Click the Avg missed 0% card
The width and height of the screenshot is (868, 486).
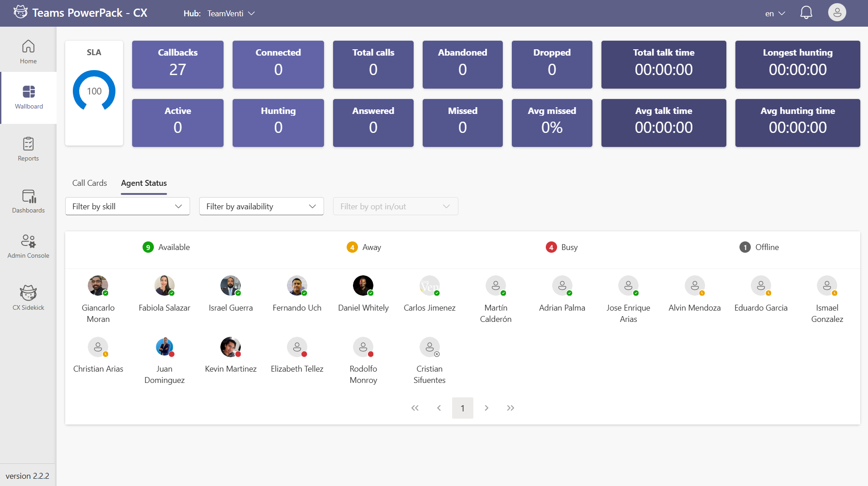552,123
